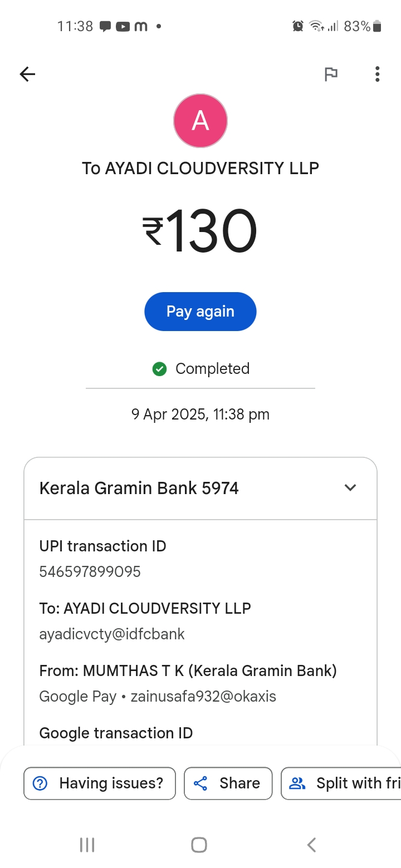Tap the pink A profile avatar
The image size is (401, 868).
tap(200, 121)
